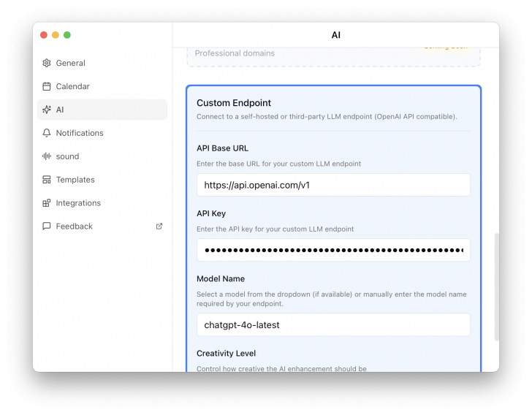Click the vertical scrollbar thumb
Image resolution: width=532 pixels, height=415 pixels.
point(497,286)
